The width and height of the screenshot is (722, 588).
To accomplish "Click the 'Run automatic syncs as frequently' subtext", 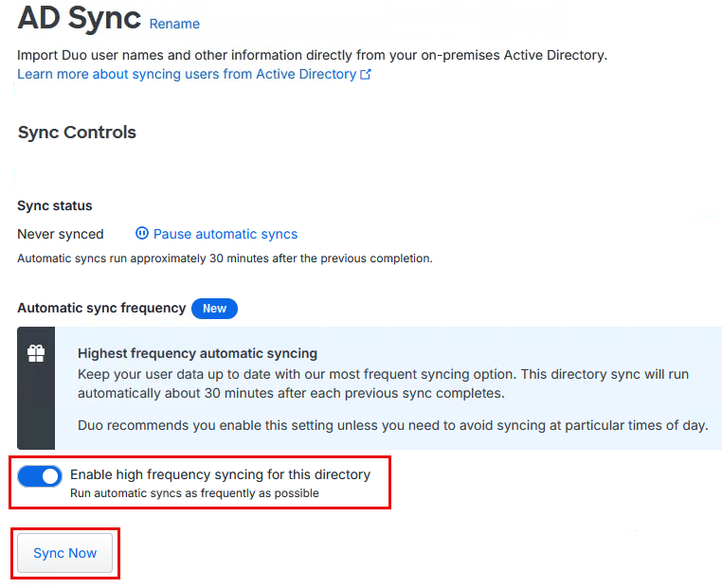I will click(x=194, y=493).
